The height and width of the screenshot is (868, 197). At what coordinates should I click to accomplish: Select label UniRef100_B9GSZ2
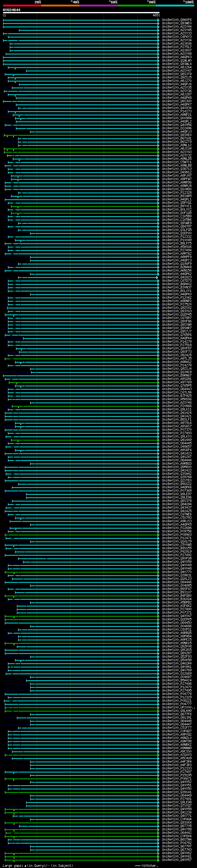177,484
